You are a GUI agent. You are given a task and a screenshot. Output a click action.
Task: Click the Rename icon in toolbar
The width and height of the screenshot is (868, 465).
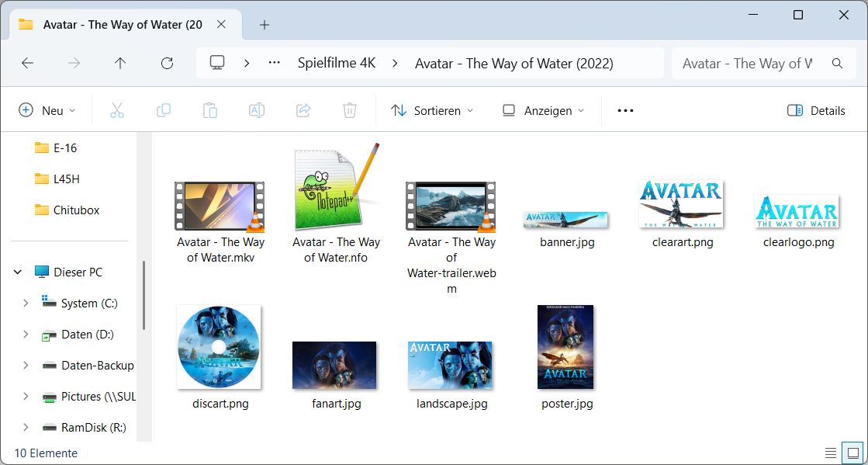pos(256,110)
